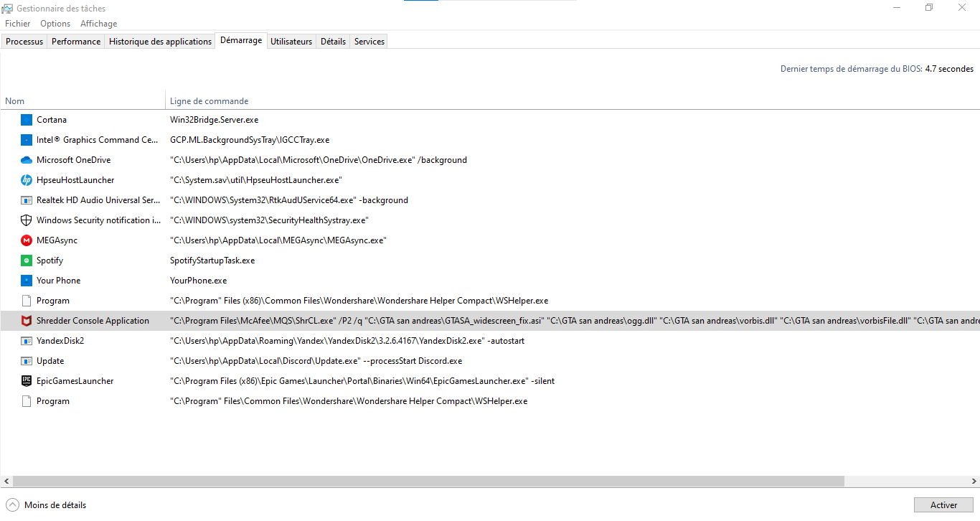Click the OneDrive.exe /background command line
Screen dimensions: 980x521
pos(319,160)
